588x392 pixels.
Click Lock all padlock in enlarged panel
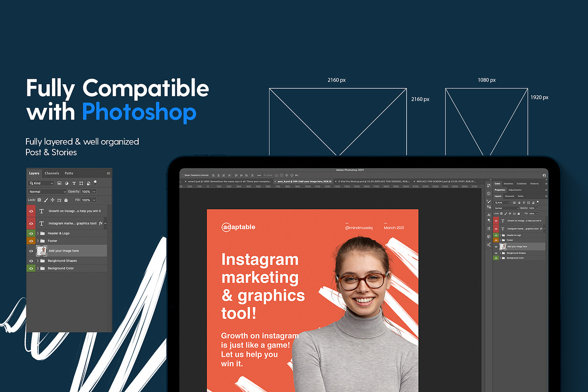click(66, 200)
